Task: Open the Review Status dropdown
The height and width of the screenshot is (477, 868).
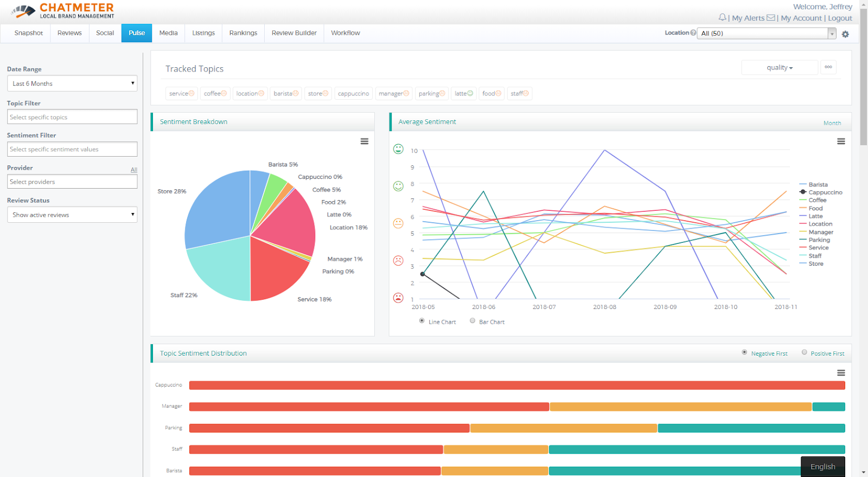Action: point(72,215)
